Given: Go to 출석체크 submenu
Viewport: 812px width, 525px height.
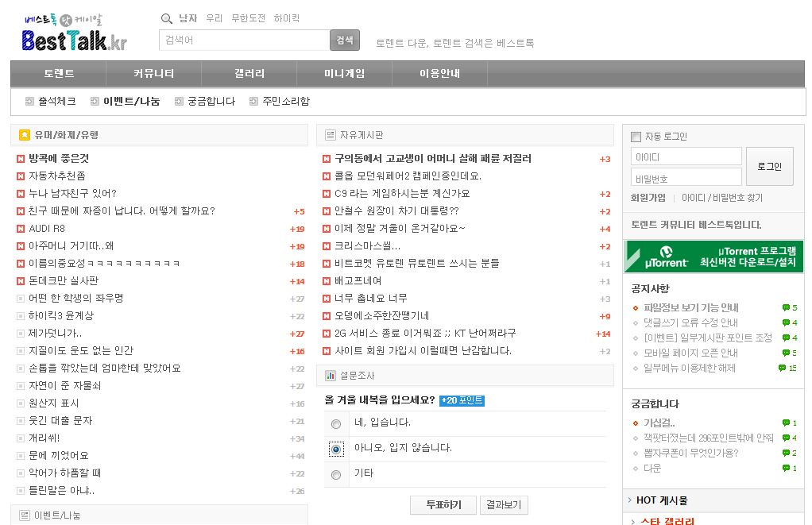Looking at the screenshot, I should point(57,102).
